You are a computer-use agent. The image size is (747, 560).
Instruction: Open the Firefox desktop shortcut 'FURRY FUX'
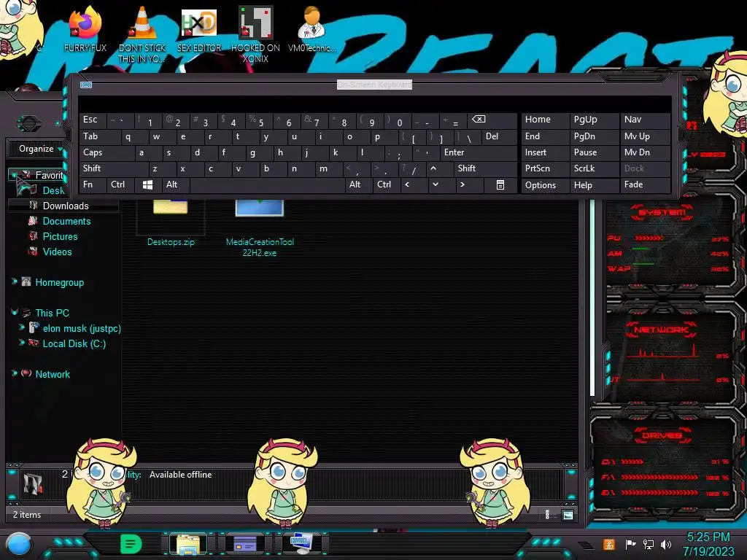point(85,28)
